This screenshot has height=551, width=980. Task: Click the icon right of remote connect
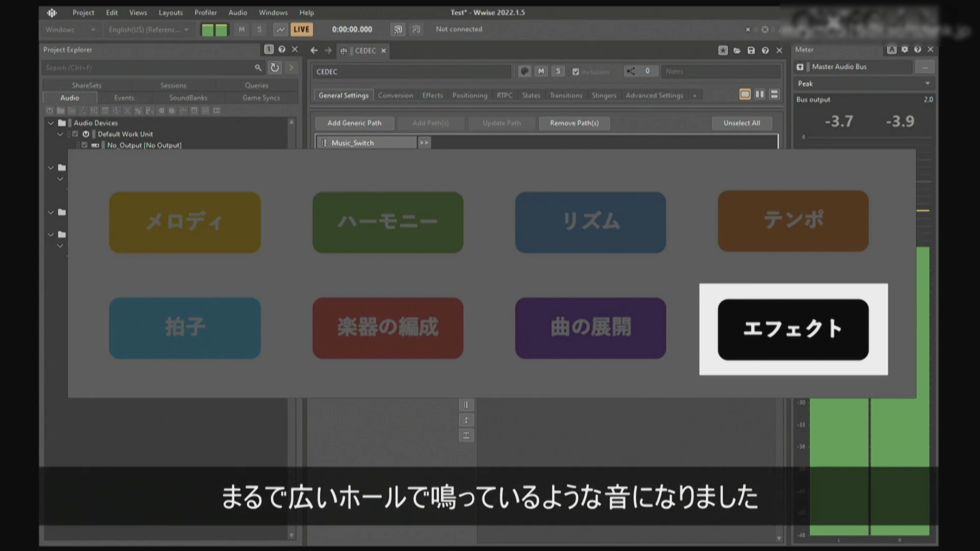tap(416, 30)
